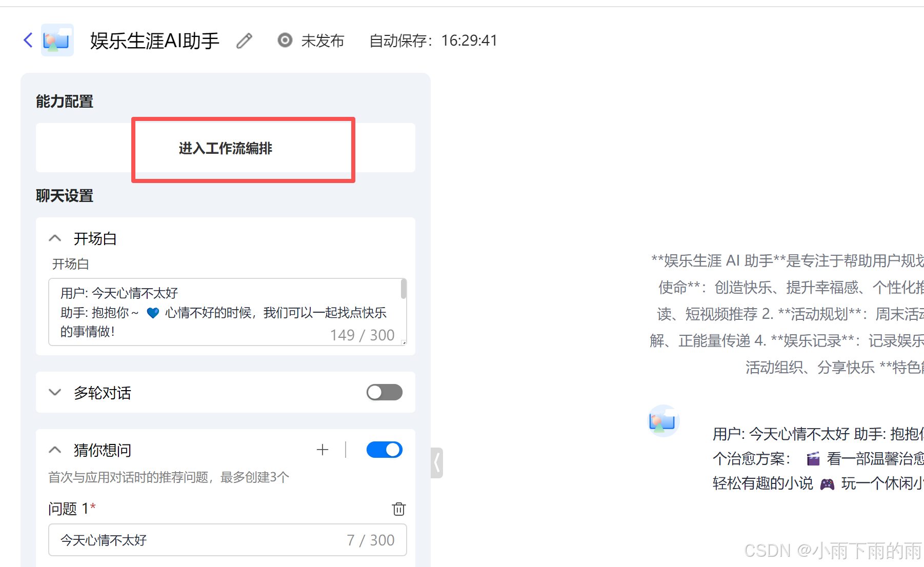The image size is (924, 567).
Task: Click the assistant avatar in the preview chat
Action: click(x=663, y=421)
